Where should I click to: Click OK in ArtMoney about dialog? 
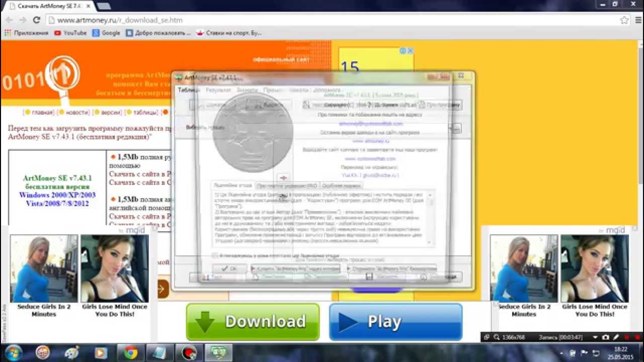click(x=230, y=269)
